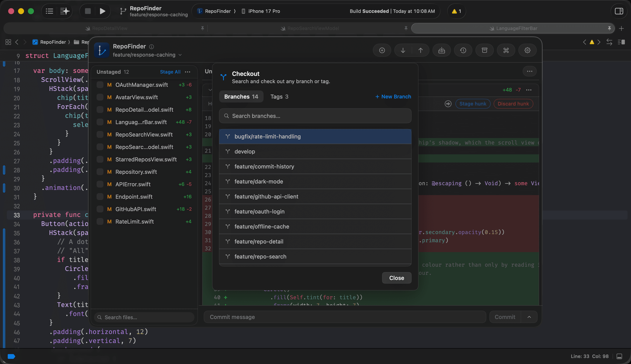Check the StarredReposView.swift checkbox

[100, 159]
